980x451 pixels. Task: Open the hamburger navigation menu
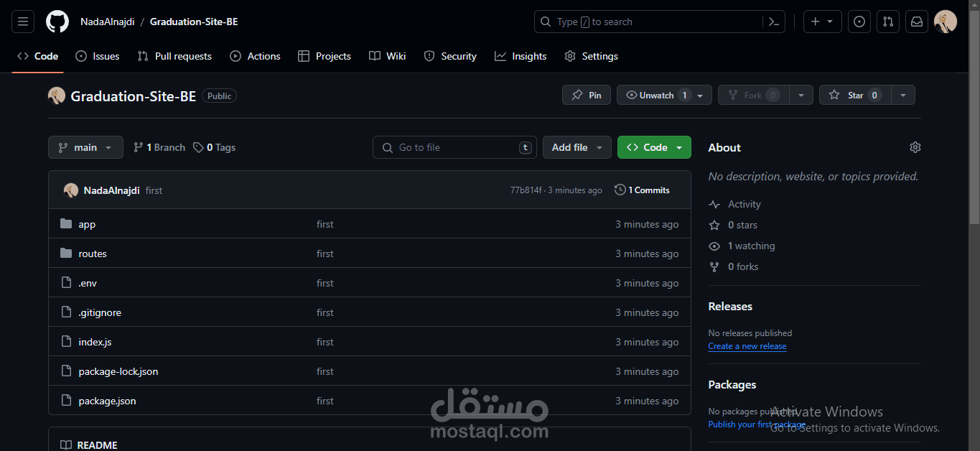[23, 22]
